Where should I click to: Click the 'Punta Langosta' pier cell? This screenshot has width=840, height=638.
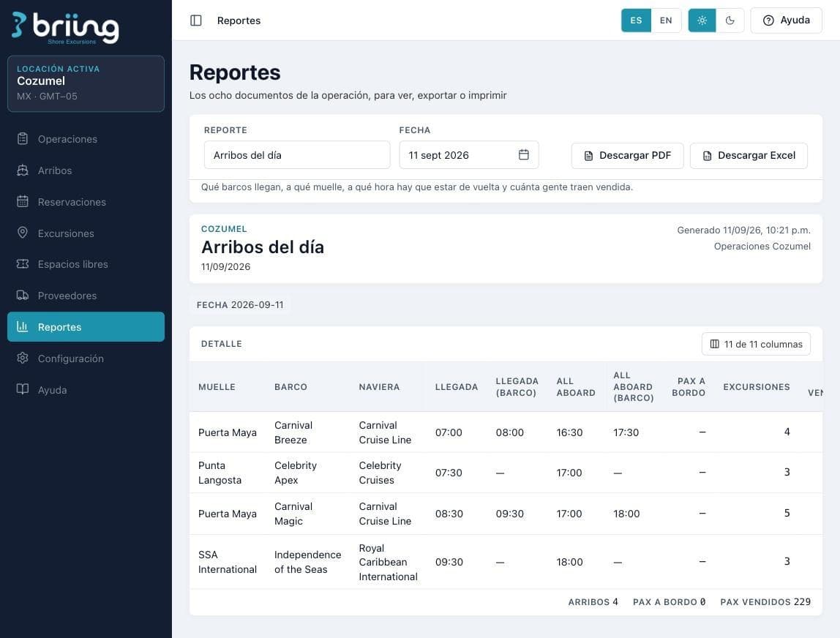coord(220,473)
